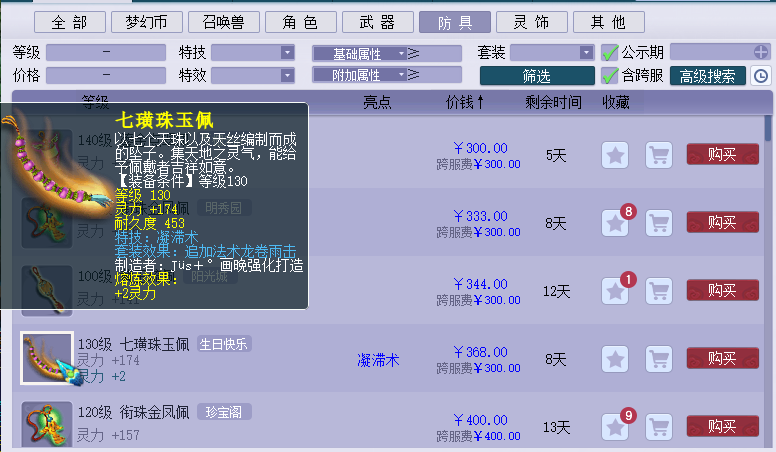Open the 特效 dropdown
The image size is (776, 452).
tap(287, 75)
